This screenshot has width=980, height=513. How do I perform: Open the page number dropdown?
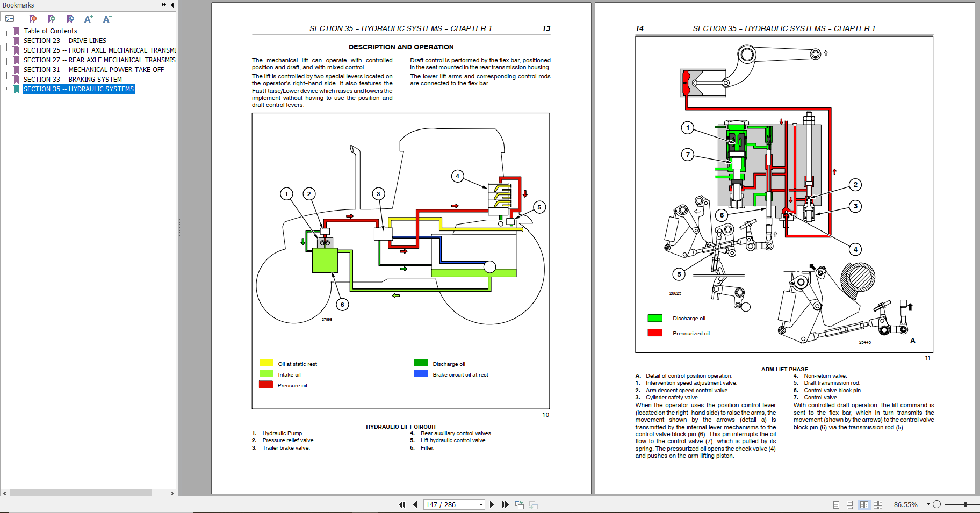tap(481, 504)
